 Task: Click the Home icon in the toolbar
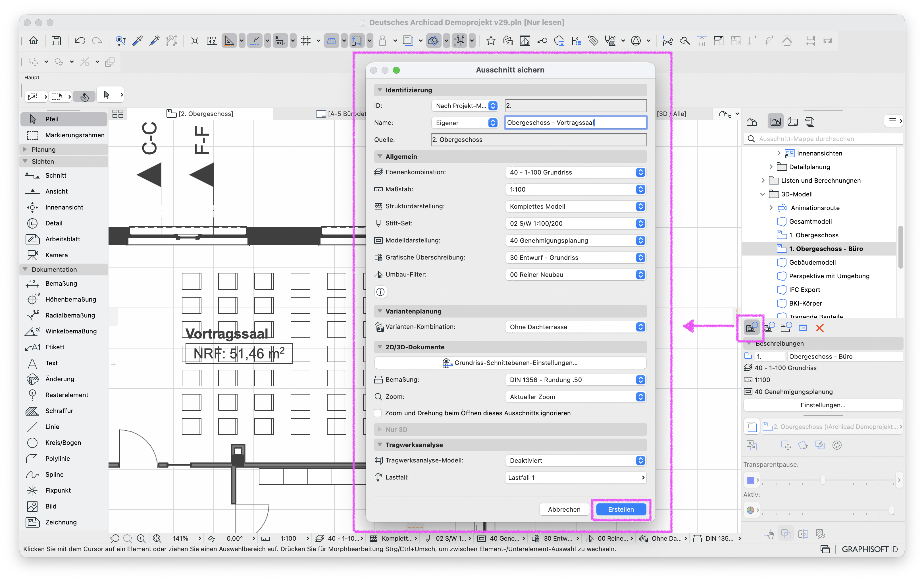coord(34,40)
